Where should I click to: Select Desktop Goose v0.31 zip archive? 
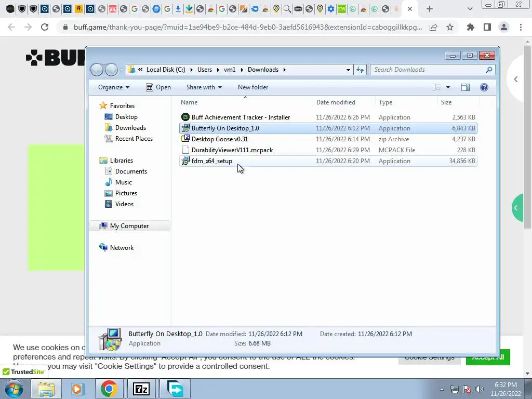328,139
